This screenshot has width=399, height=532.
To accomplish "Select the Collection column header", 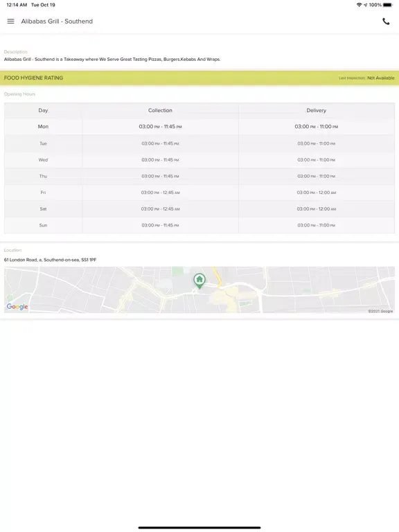I will pyautogui.click(x=160, y=110).
